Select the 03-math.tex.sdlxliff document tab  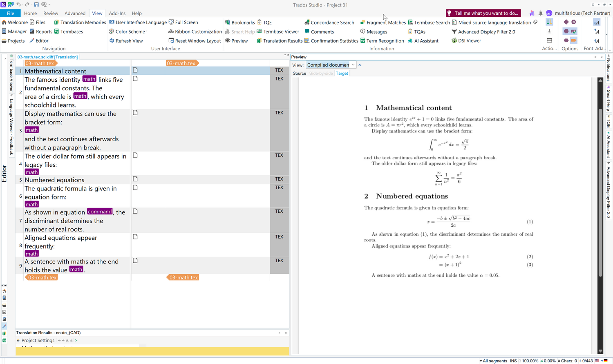[x=47, y=57]
